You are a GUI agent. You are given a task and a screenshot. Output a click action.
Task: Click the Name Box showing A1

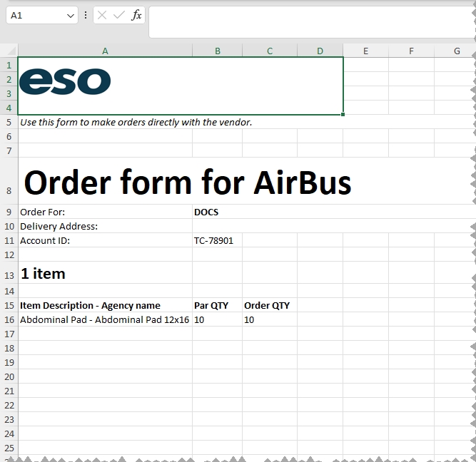point(42,15)
